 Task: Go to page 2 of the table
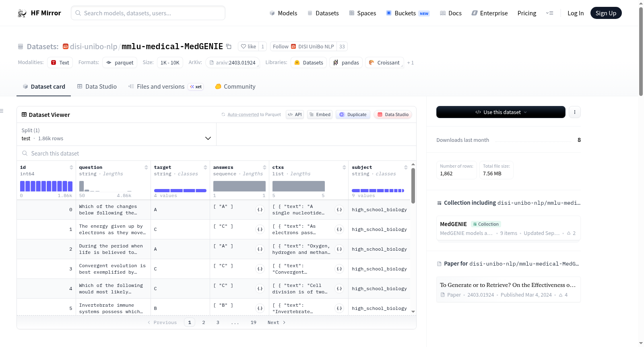(x=204, y=322)
